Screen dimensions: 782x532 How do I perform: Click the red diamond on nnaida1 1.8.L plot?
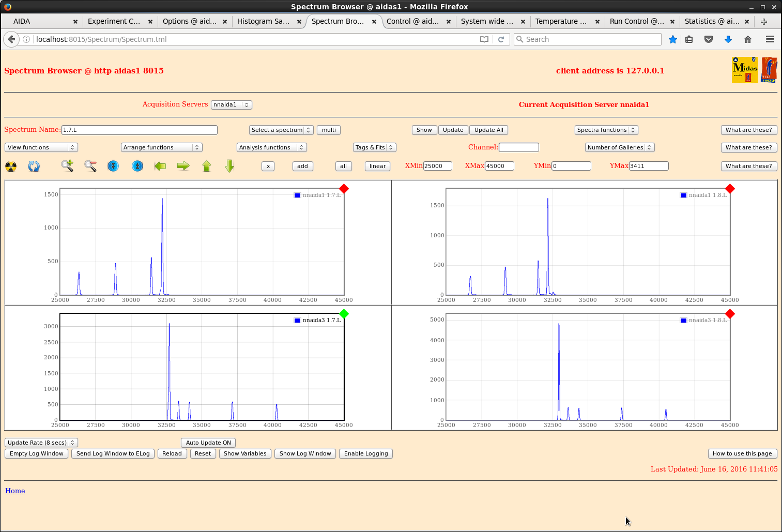point(730,189)
